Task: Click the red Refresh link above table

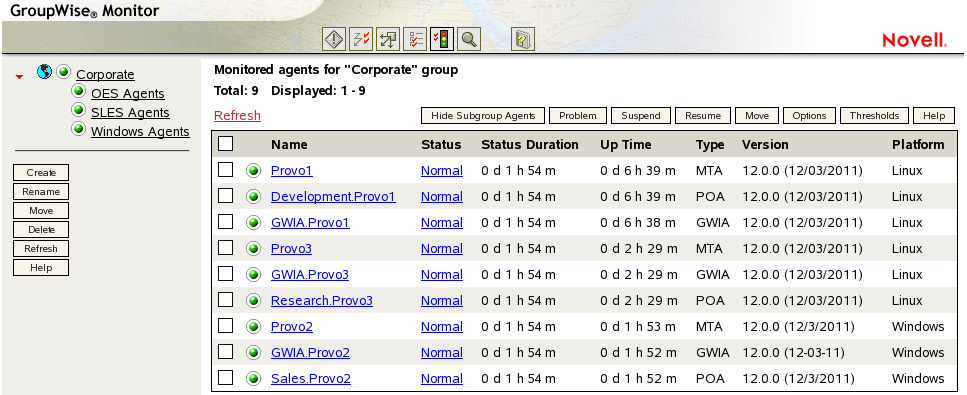Action: click(x=237, y=115)
